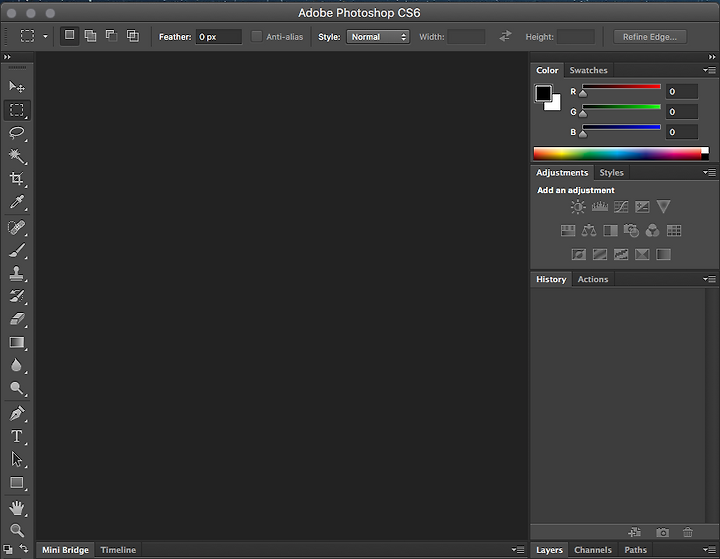Switch to the Styles tab
720x559 pixels.
point(611,173)
